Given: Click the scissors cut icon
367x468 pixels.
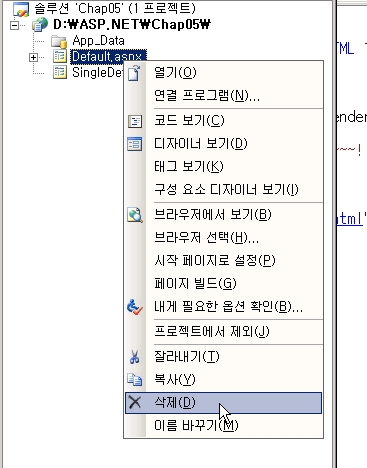Looking at the screenshot, I should [135, 357].
